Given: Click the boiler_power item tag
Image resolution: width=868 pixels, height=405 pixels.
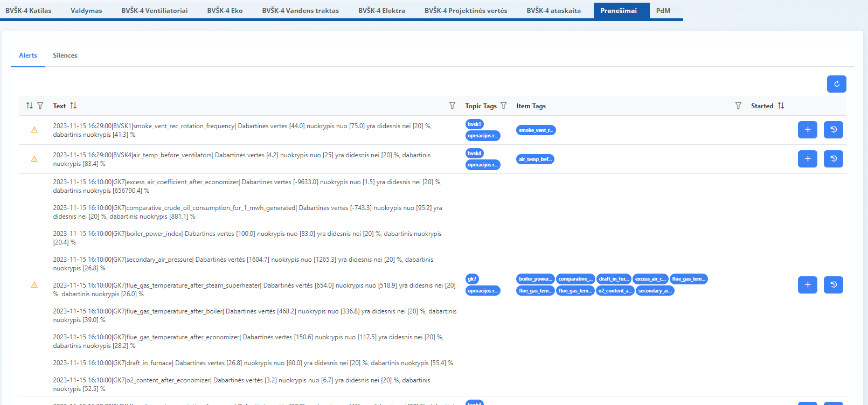Looking at the screenshot, I should pos(535,279).
